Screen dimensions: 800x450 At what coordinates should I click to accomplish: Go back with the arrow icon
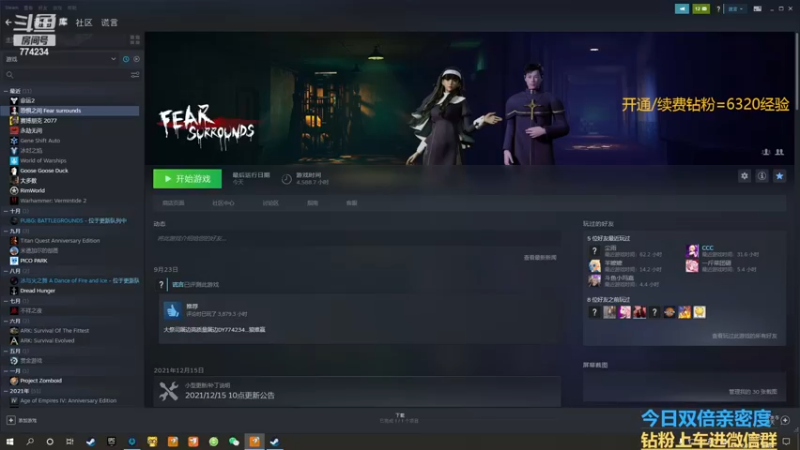click(8, 22)
